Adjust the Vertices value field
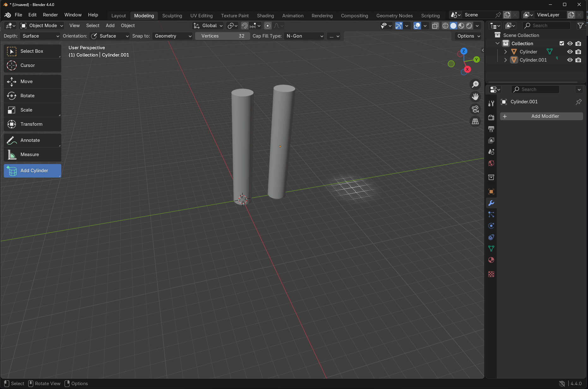The height and width of the screenshot is (389, 588). click(222, 36)
